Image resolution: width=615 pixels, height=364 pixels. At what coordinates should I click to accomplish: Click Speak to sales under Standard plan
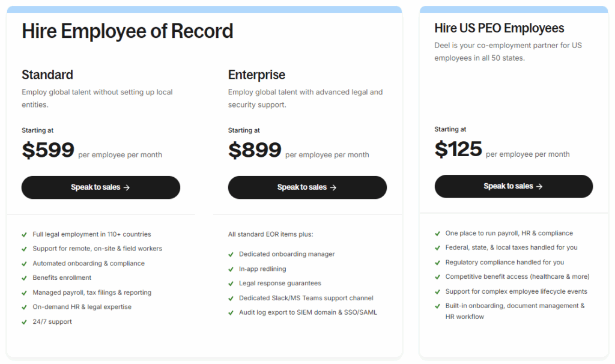click(100, 187)
